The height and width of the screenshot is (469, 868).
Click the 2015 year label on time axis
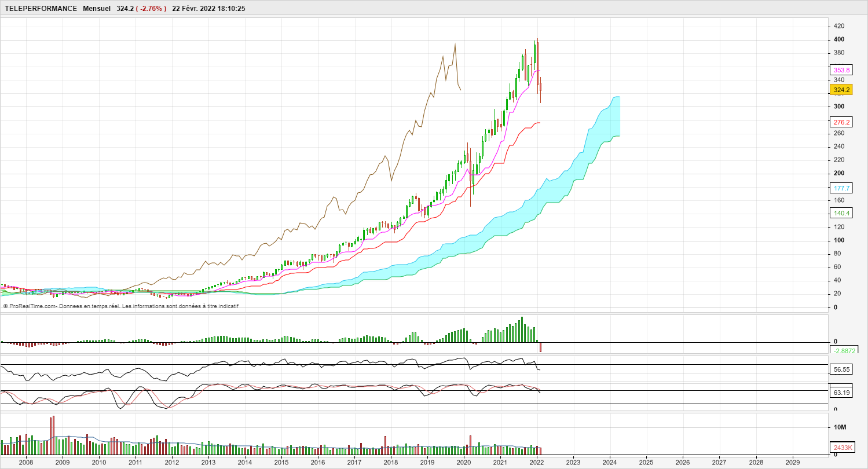281,463
